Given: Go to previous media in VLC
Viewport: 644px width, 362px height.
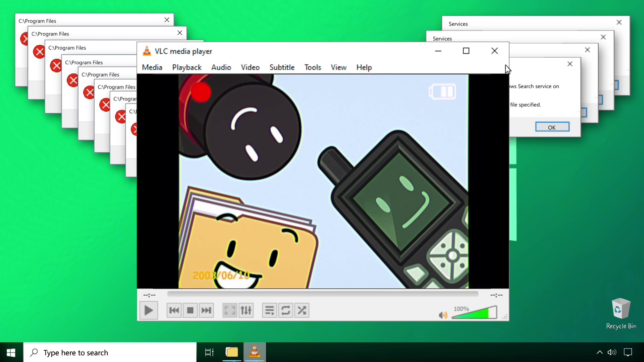Looking at the screenshot, I should point(174,310).
